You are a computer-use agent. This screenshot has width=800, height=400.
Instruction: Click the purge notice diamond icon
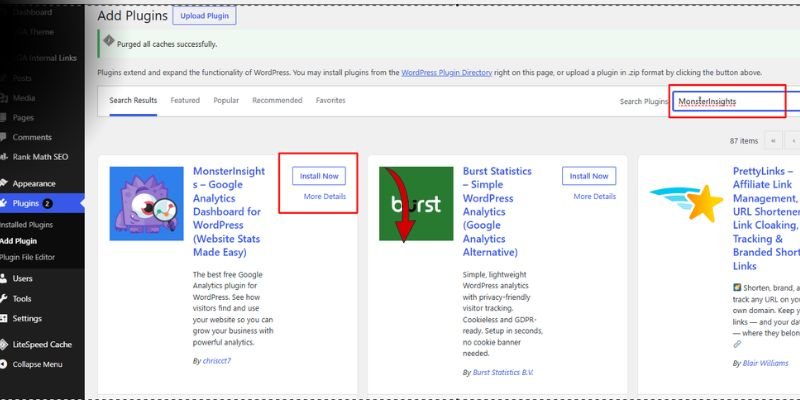tap(109, 41)
